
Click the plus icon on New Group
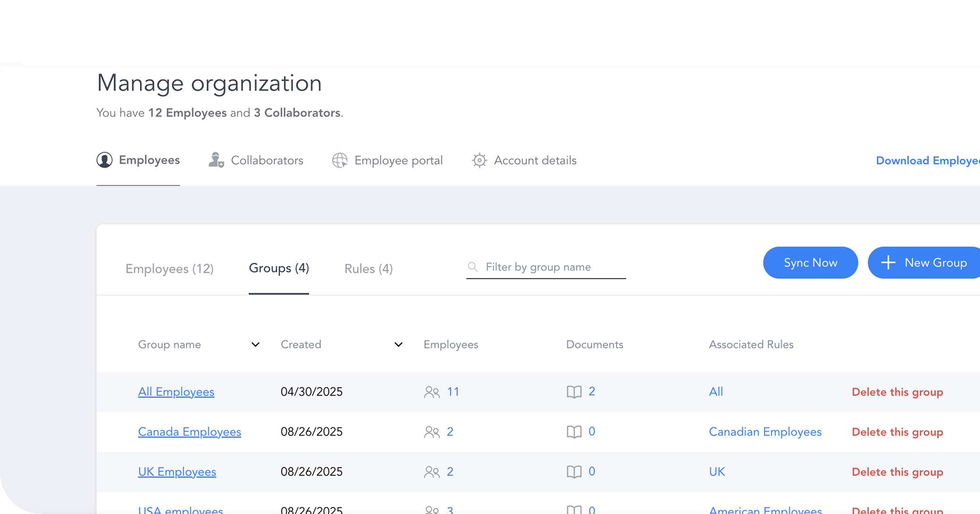click(889, 263)
